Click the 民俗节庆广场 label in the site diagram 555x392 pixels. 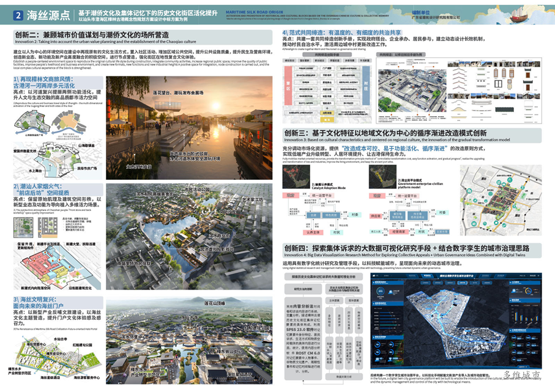tap(87, 168)
